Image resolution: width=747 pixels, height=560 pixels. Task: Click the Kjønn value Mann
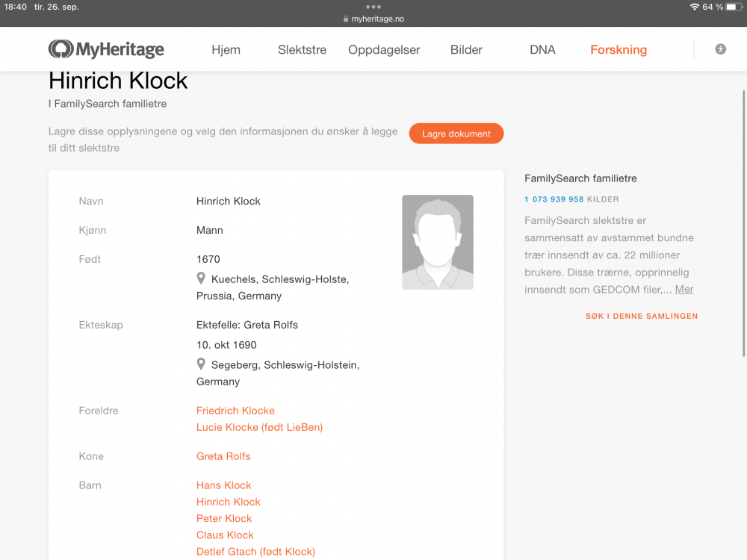pyautogui.click(x=210, y=230)
